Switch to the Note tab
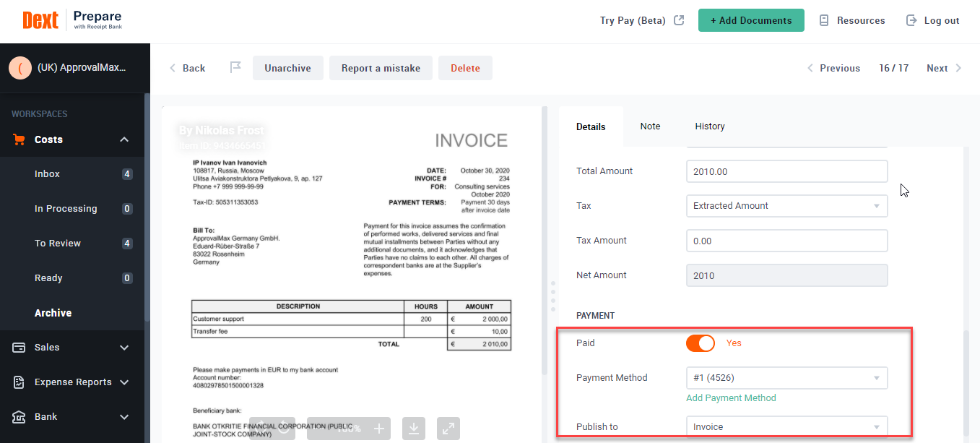Image resolution: width=980 pixels, height=443 pixels. point(650,126)
